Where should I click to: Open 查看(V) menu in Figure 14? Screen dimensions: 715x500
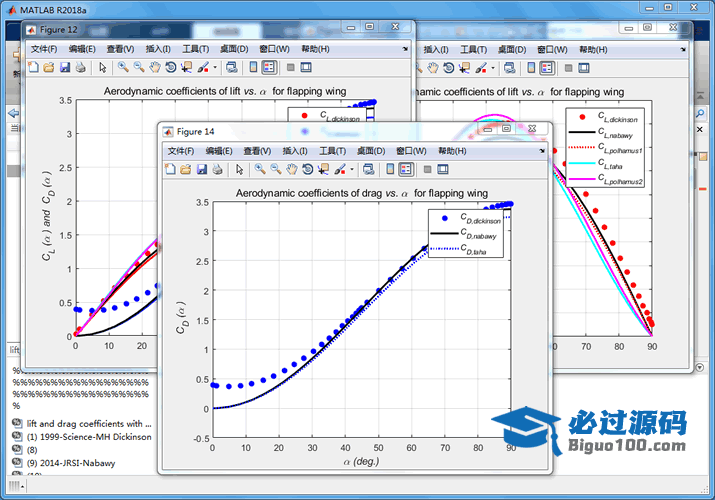pyautogui.click(x=257, y=151)
